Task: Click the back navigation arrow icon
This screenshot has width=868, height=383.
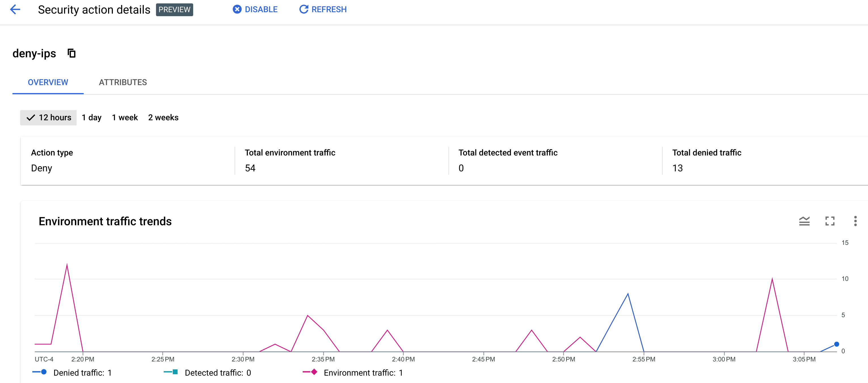Action: click(16, 9)
